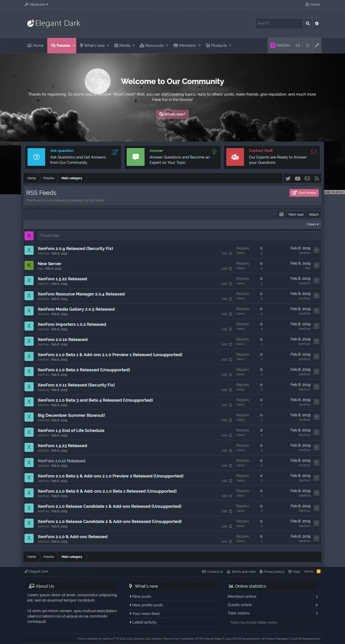The width and height of the screenshot is (345, 644).
Task: Click the Answer lightning bolt icon
Action: [x=214, y=152]
